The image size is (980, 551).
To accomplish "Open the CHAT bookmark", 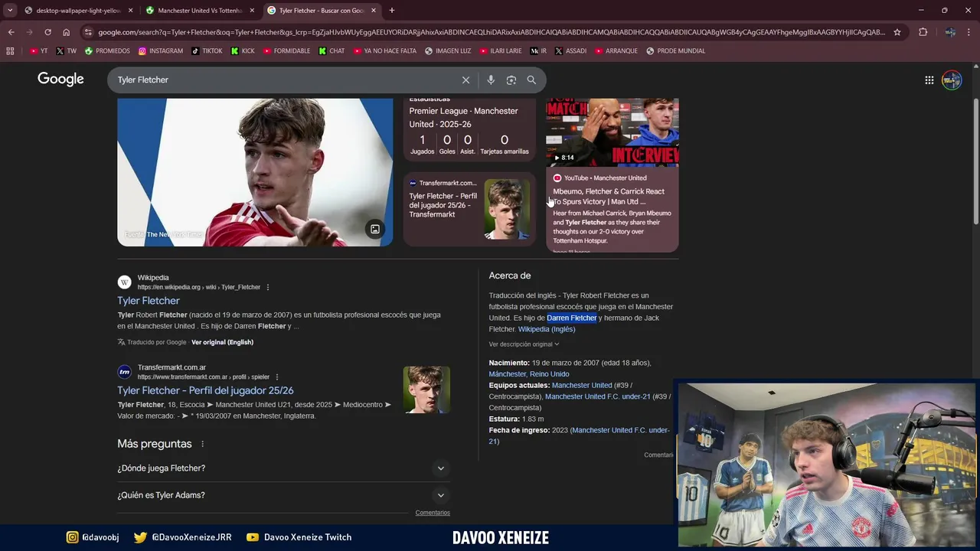I will (332, 51).
